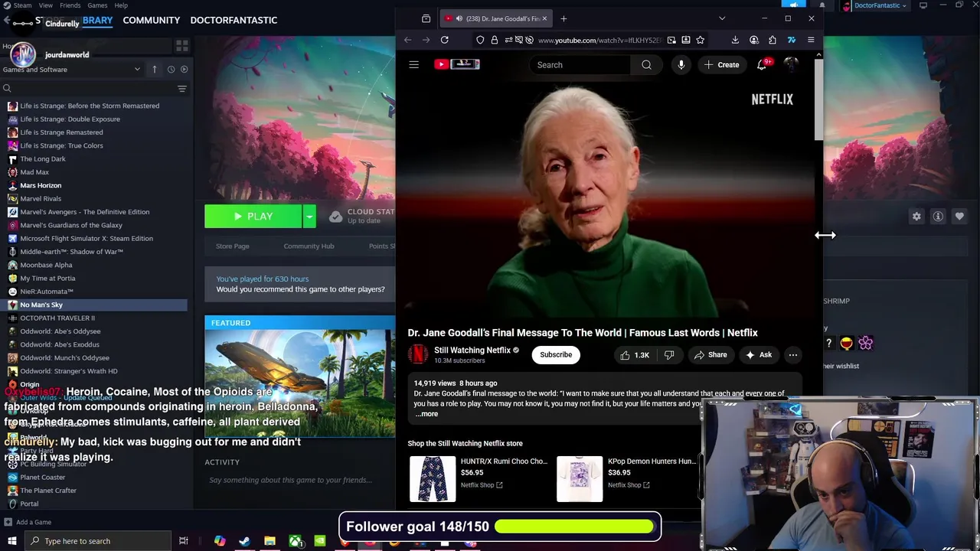Click the browser URL address bar
This screenshot has height=551, width=980.
[x=599, y=40]
